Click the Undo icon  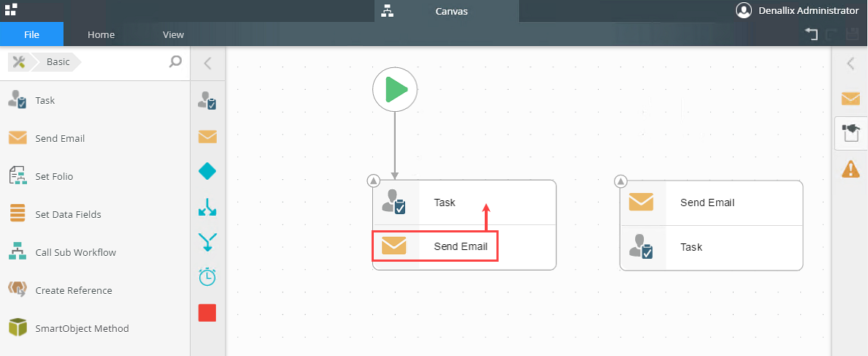click(x=811, y=34)
